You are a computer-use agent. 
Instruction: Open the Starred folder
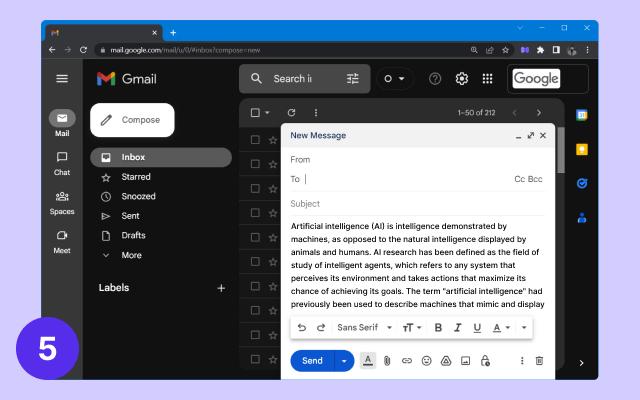pyautogui.click(x=136, y=177)
